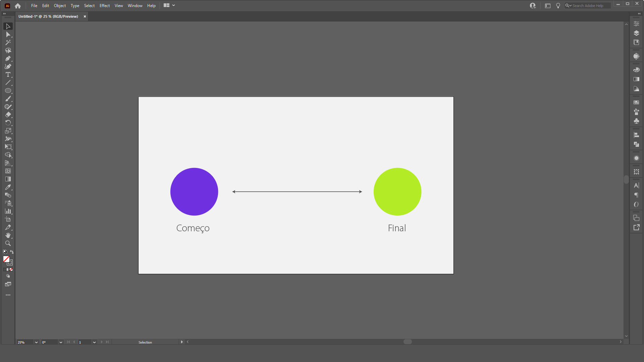Select the Direct Selection tool
The height and width of the screenshot is (362, 644).
(8, 35)
